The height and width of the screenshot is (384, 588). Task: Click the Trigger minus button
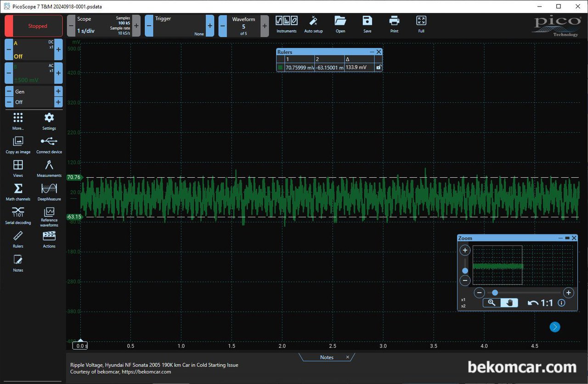pos(149,26)
